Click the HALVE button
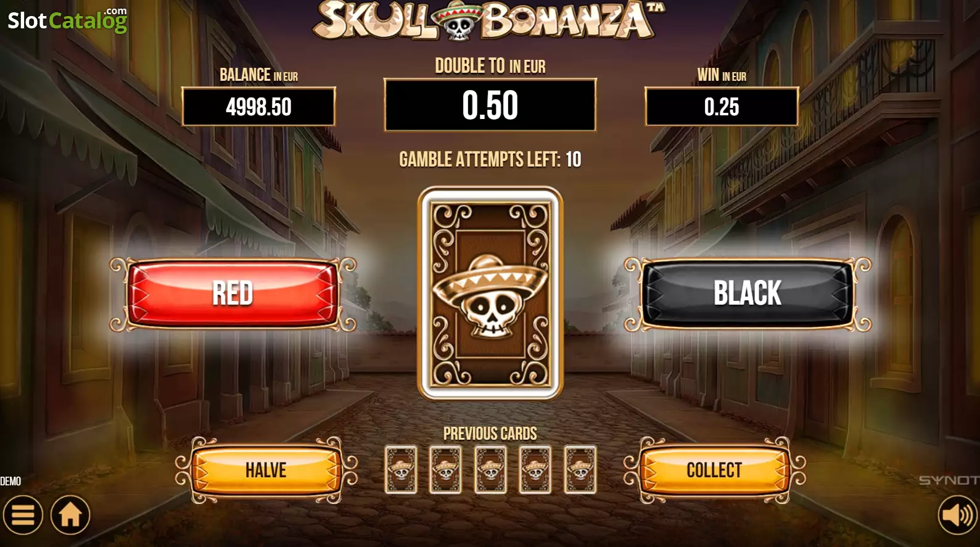Image resolution: width=980 pixels, height=547 pixels. coord(266,470)
